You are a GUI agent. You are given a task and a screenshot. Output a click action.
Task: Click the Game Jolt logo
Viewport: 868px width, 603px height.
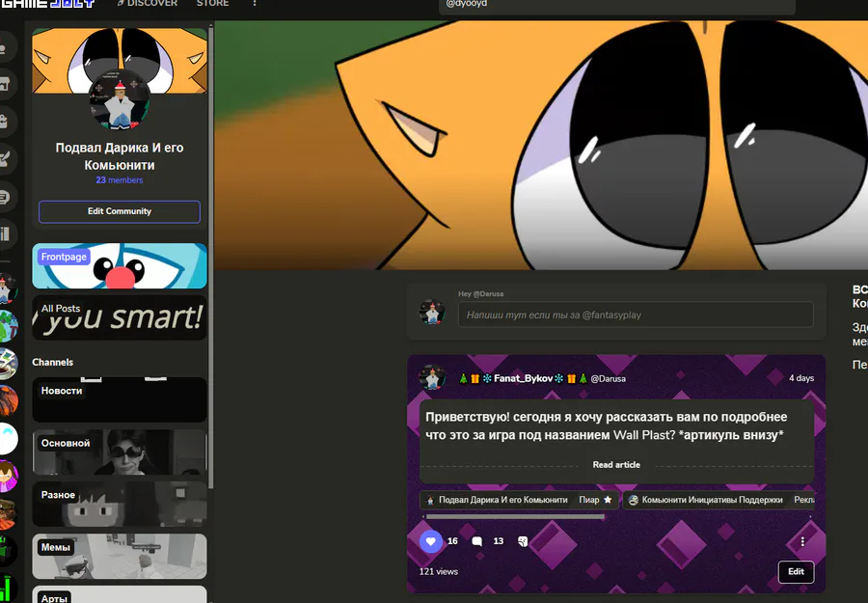click(x=47, y=3)
